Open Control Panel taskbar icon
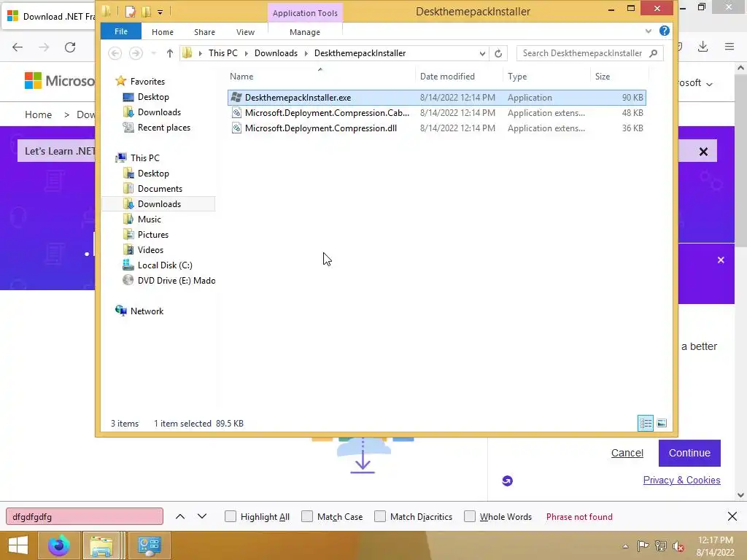The image size is (747, 560). [x=149, y=545]
